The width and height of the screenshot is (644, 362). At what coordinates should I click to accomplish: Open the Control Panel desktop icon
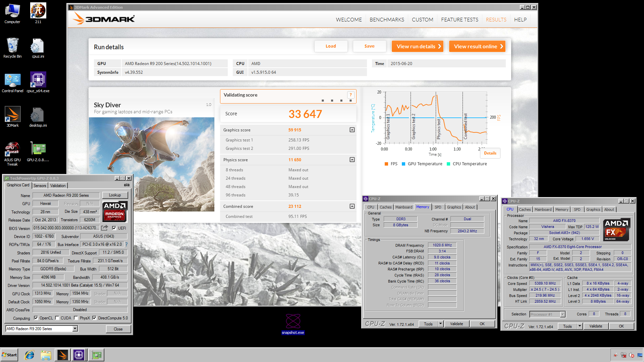tap(12, 82)
